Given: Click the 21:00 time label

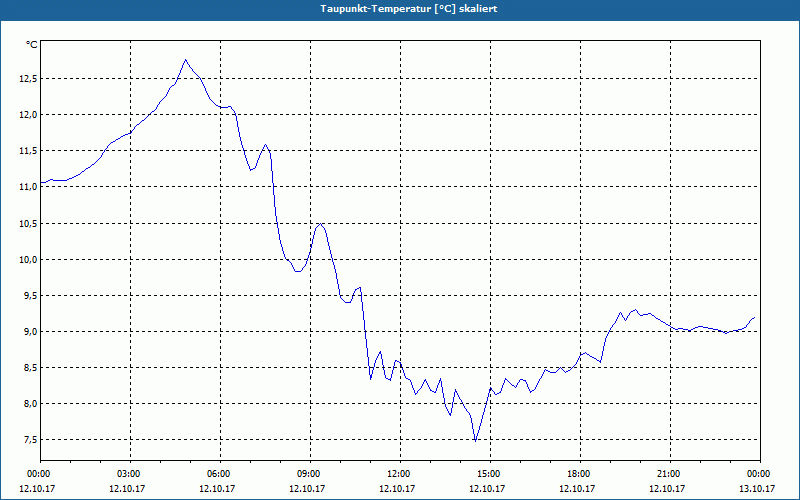Looking at the screenshot, I should [670, 474].
